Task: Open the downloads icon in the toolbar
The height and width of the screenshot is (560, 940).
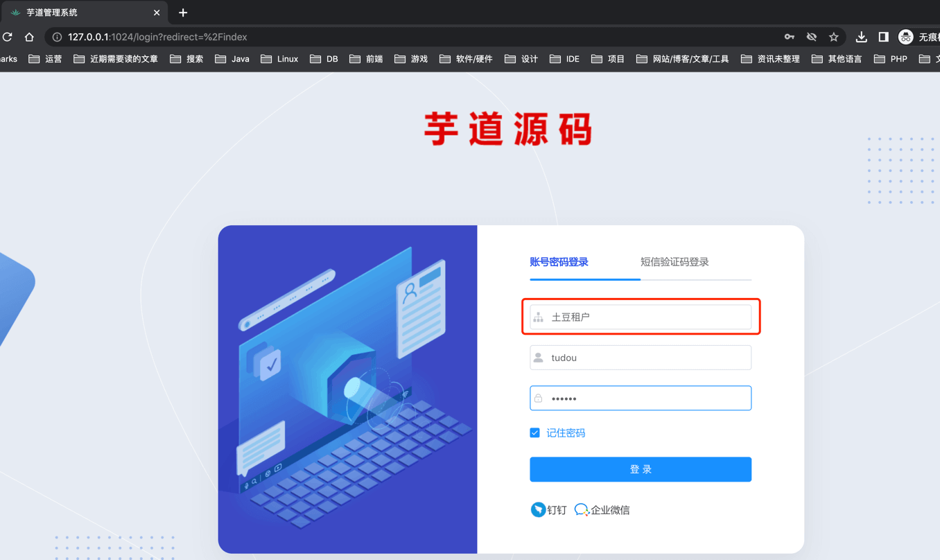Action: point(861,37)
